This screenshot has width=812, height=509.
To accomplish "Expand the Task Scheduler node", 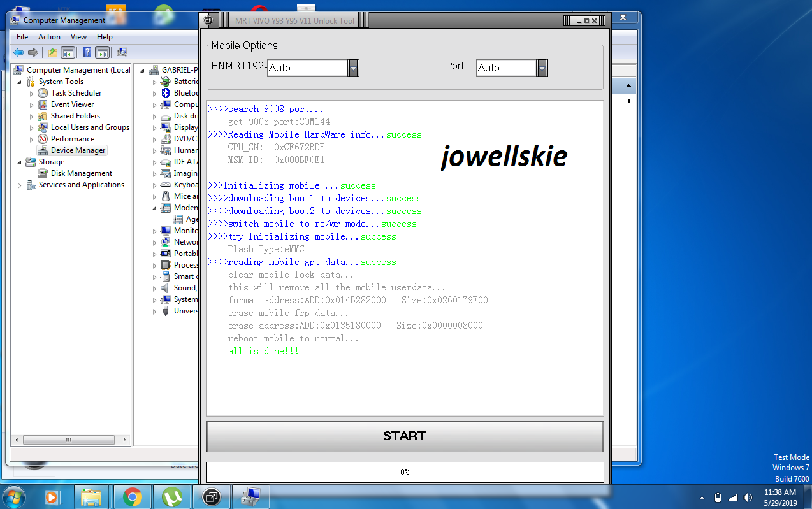I will pos(31,93).
